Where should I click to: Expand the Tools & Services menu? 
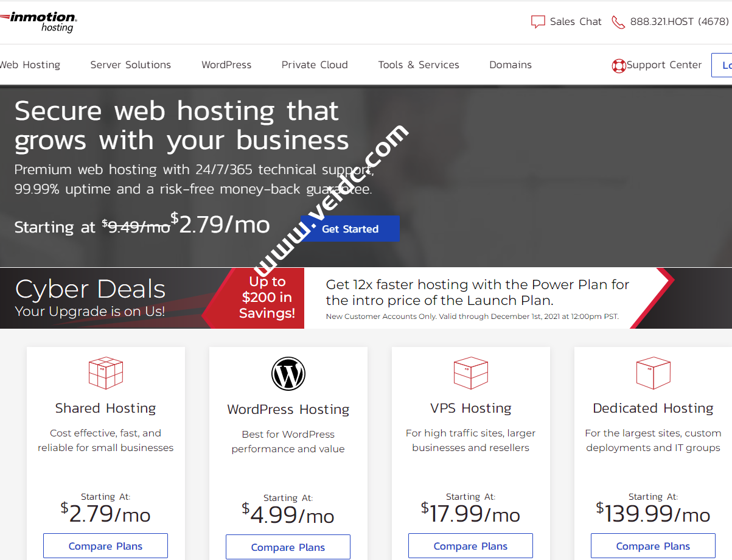pyautogui.click(x=419, y=65)
